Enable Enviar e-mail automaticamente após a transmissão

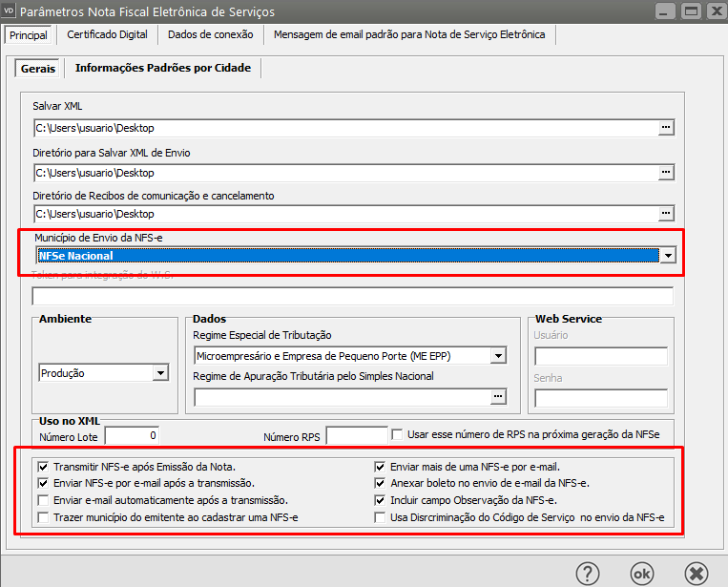pos(43,500)
